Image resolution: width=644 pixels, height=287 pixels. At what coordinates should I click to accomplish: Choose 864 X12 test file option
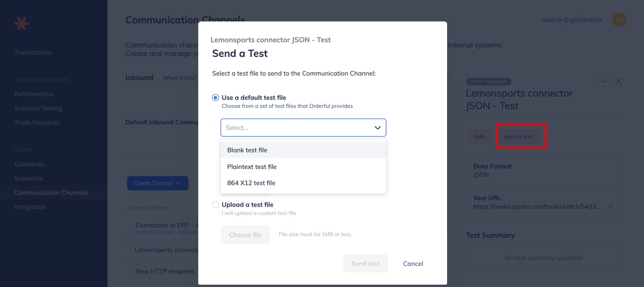[x=303, y=183]
